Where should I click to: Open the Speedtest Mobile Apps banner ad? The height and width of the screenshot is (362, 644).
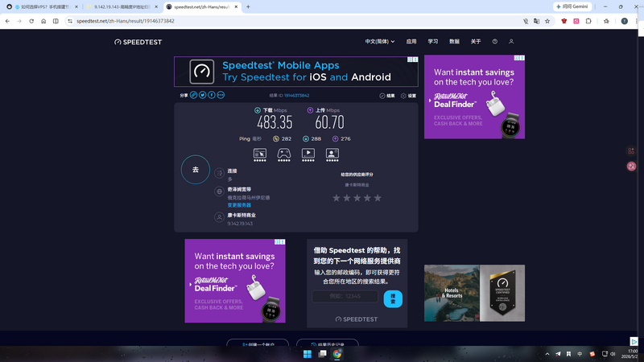click(x=296, y=72)
